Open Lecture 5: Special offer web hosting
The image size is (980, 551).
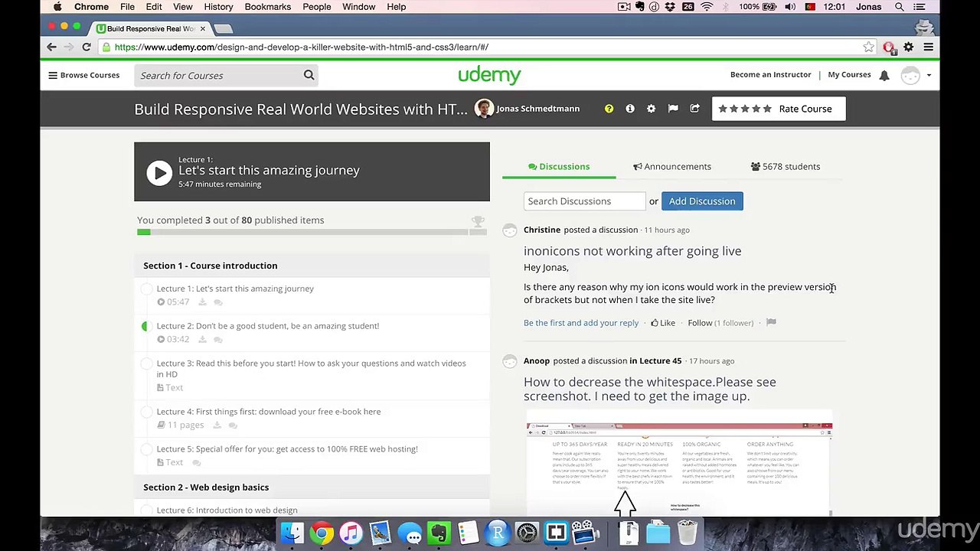click(287, 449)
